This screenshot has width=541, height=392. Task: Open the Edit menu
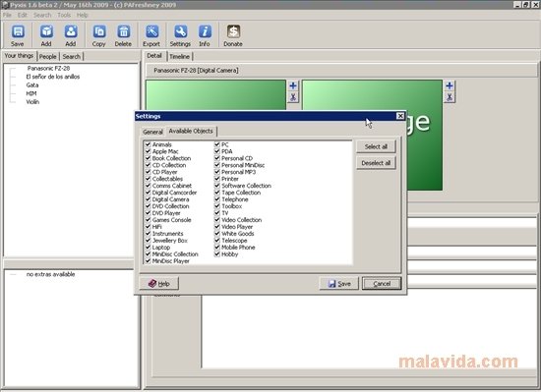[23, 15]
